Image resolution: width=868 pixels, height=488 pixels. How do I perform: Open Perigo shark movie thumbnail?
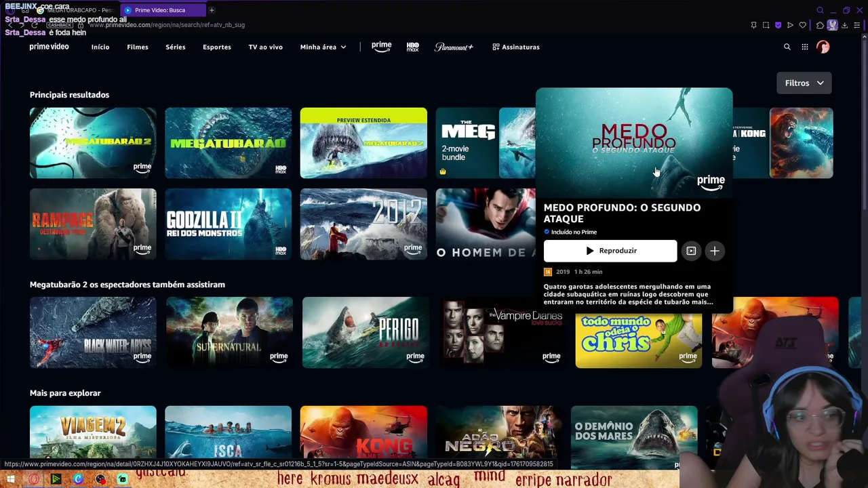point(366,333)
